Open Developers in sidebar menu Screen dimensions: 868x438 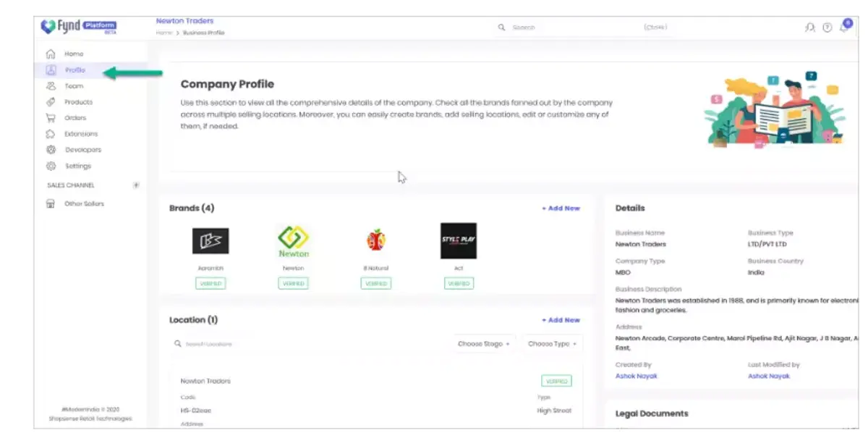click(x=83, y=150)
